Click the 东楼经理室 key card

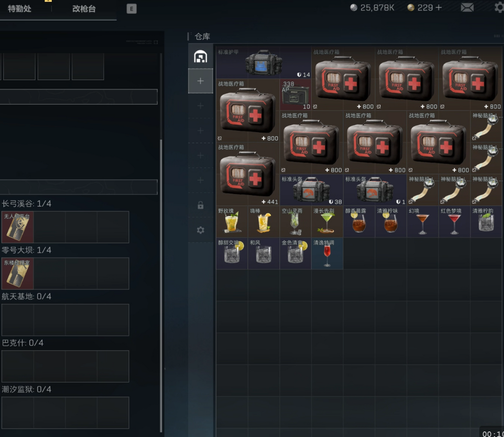(x=18, y=273)
